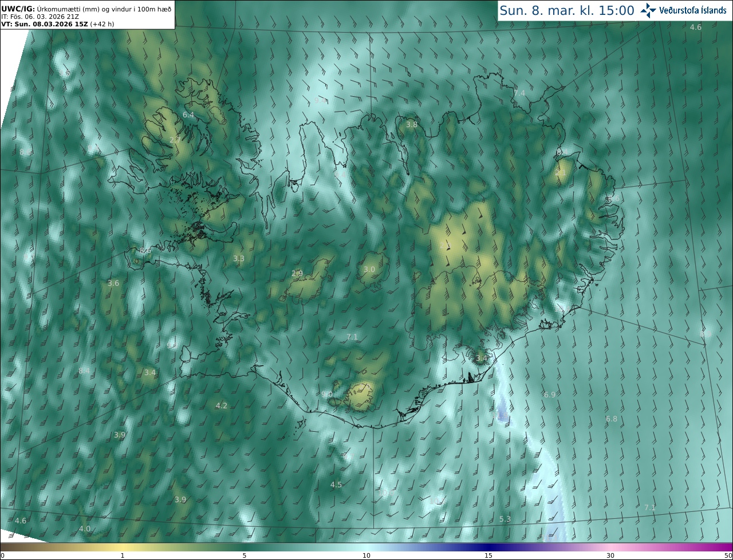The width and height of the screenshot is (733, 560).
Task: Click the 3.6 precipitation value on the map
Action: 113,283
